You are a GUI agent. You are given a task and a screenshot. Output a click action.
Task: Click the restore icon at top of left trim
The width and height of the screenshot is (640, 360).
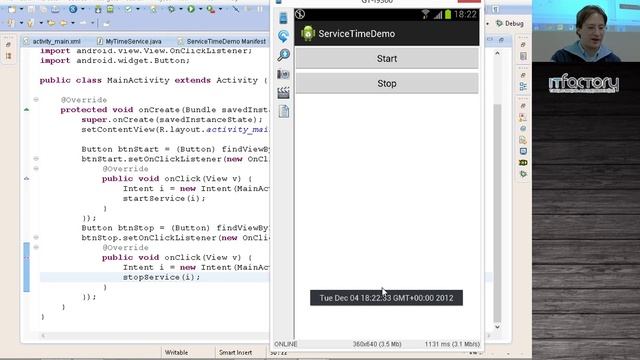(8, 44)
